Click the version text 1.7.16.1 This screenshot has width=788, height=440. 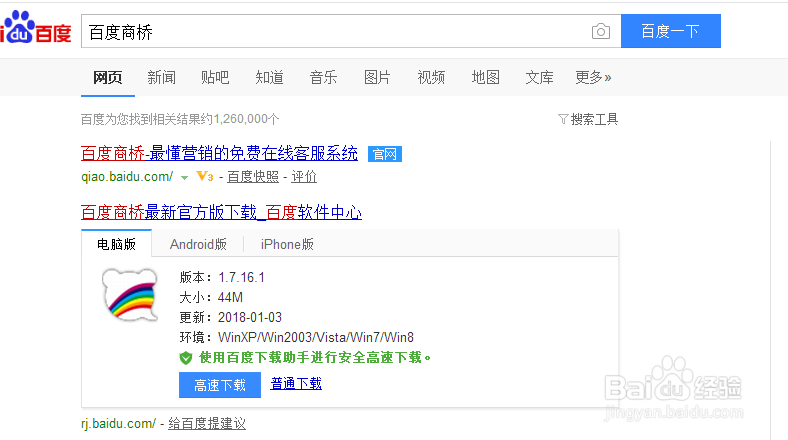[241, 277]
